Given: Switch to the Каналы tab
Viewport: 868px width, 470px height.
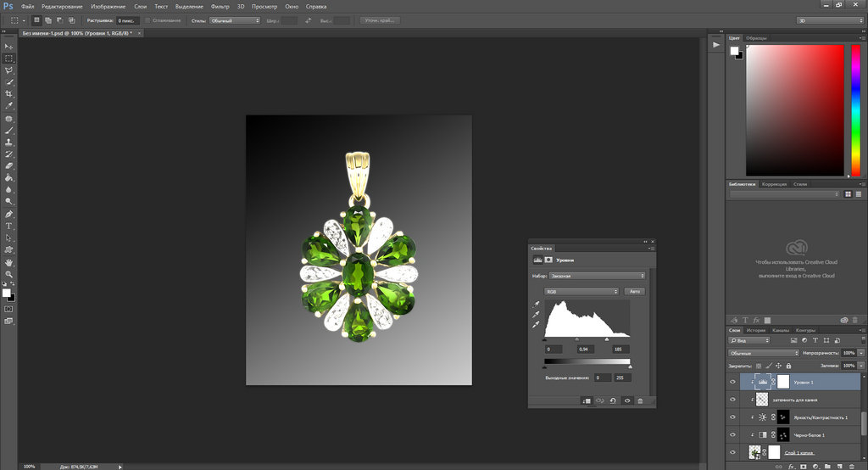Looking at the screenshot, I should click(781, 330).
